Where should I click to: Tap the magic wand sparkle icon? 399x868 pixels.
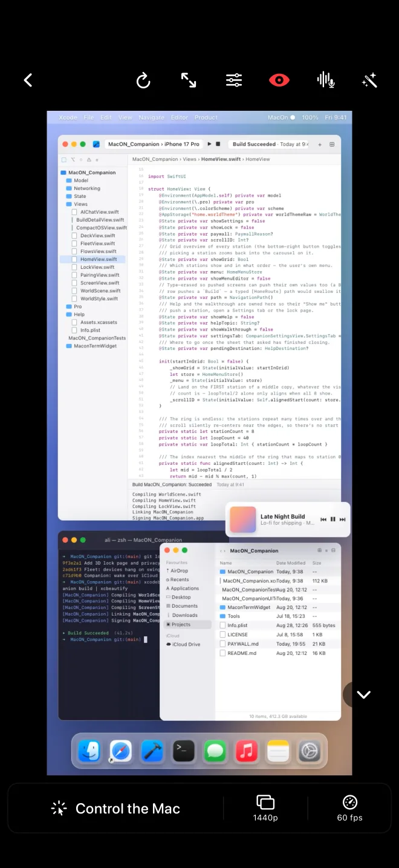point(369,80)
